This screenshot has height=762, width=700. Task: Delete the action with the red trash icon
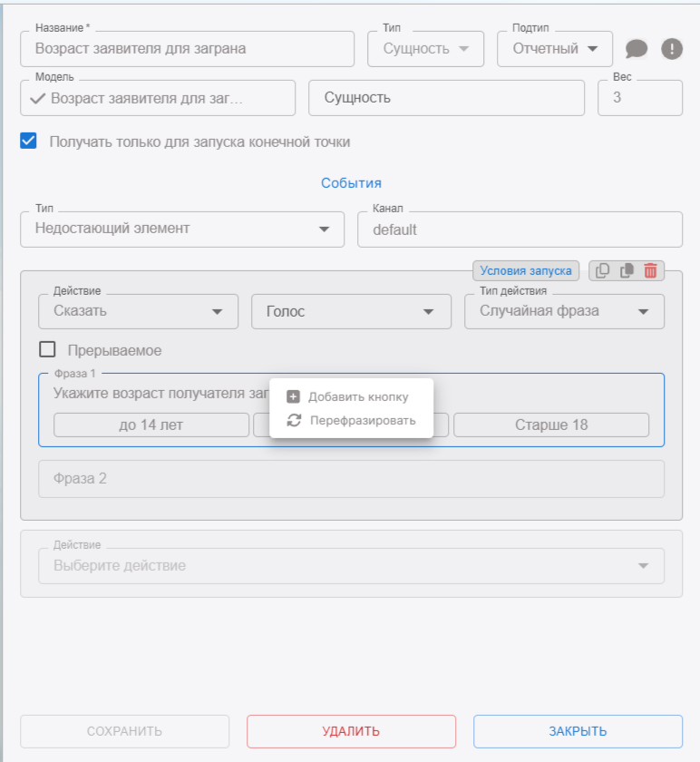(x=650, y=270)
